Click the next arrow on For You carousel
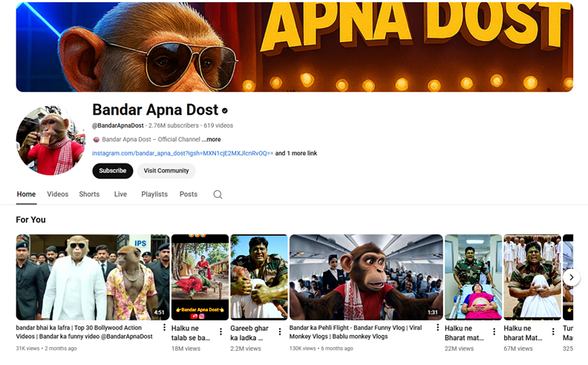The image size is (588, 365). point(571,277)
